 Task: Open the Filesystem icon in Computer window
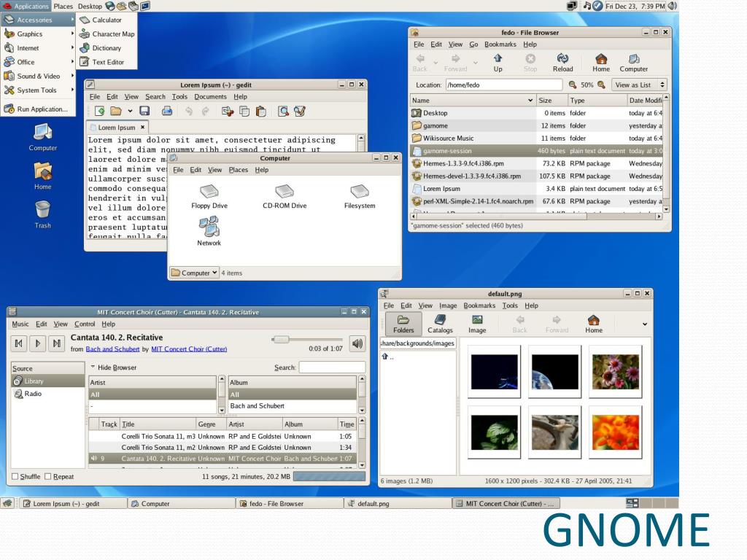click(x=360, y=196)
